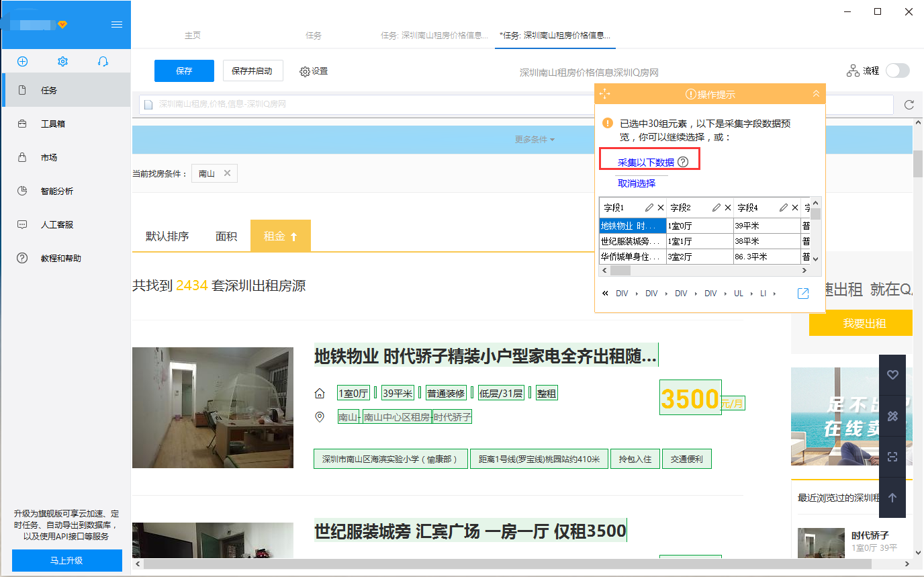Reload the page with the refresh icon
Screen dimensions: 924x577
click(x=909, y=105)
